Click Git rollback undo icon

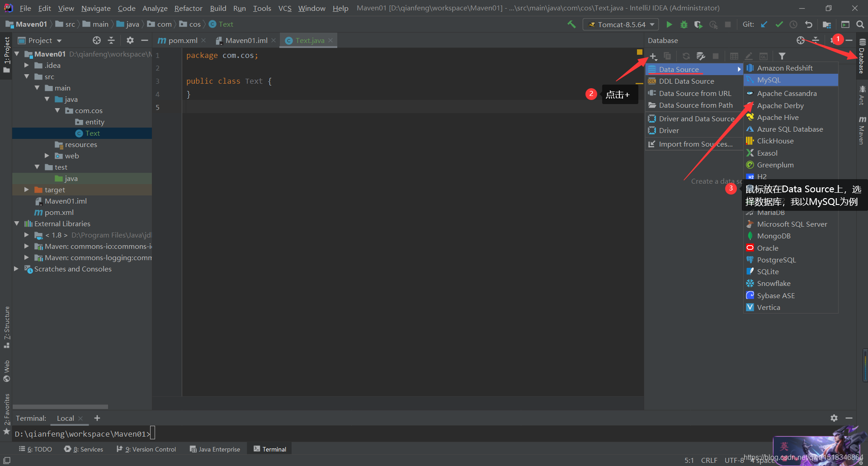(809, 24)
